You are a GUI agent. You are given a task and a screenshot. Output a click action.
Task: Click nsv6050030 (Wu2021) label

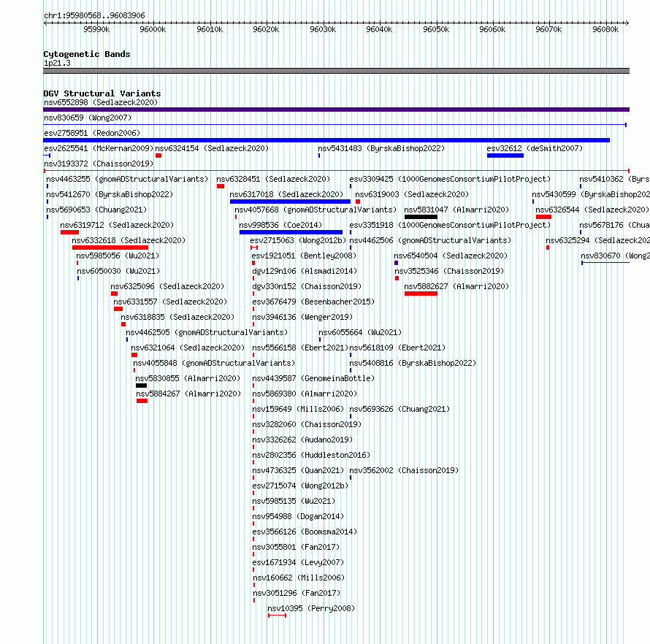[x=118, y=271]
